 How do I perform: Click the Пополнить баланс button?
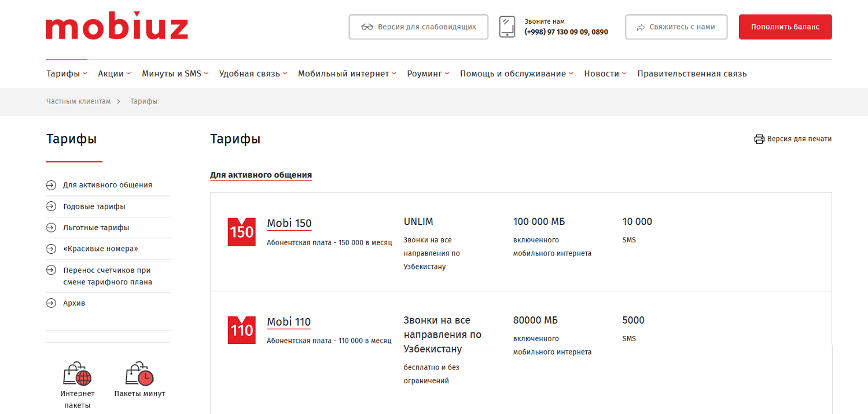[785, 27]
